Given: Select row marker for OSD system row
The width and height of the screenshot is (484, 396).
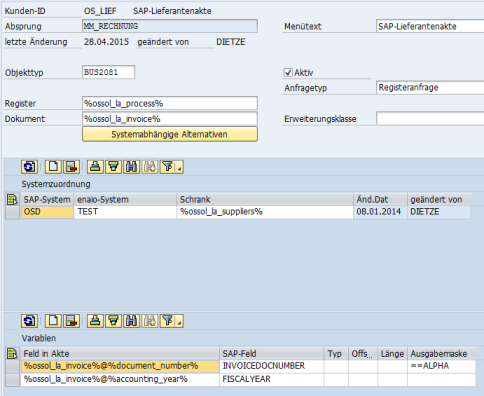Looking at the screenshot, I should coord(12,212).
